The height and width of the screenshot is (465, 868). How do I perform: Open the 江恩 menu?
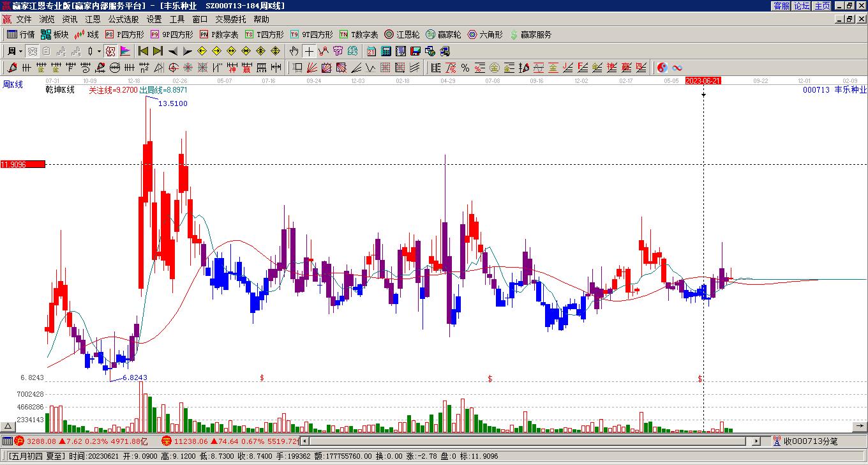point(93,20)
